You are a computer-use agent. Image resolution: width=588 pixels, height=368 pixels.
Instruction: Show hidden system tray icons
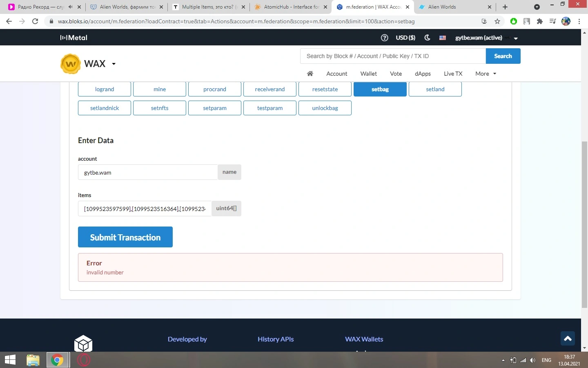[x=503, y=360]
